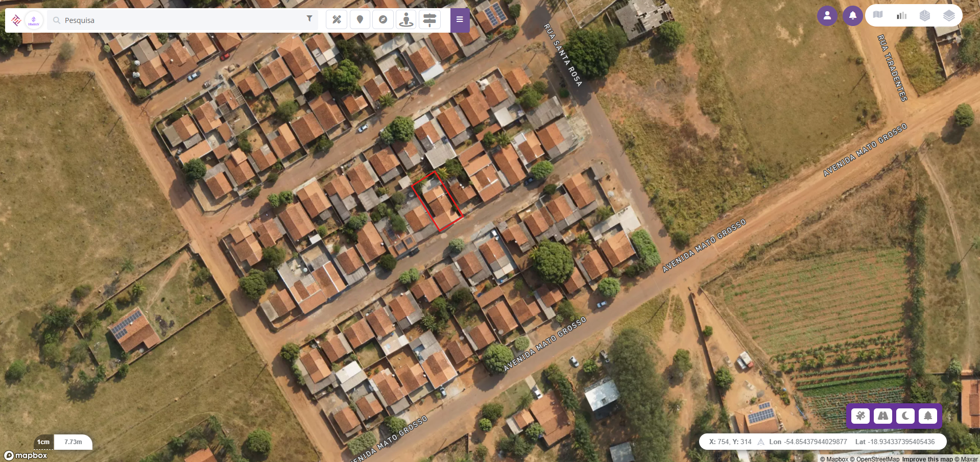Click the signpost directions icon
This screenshot has height=462, width=980.
click(x=430, y=20)
